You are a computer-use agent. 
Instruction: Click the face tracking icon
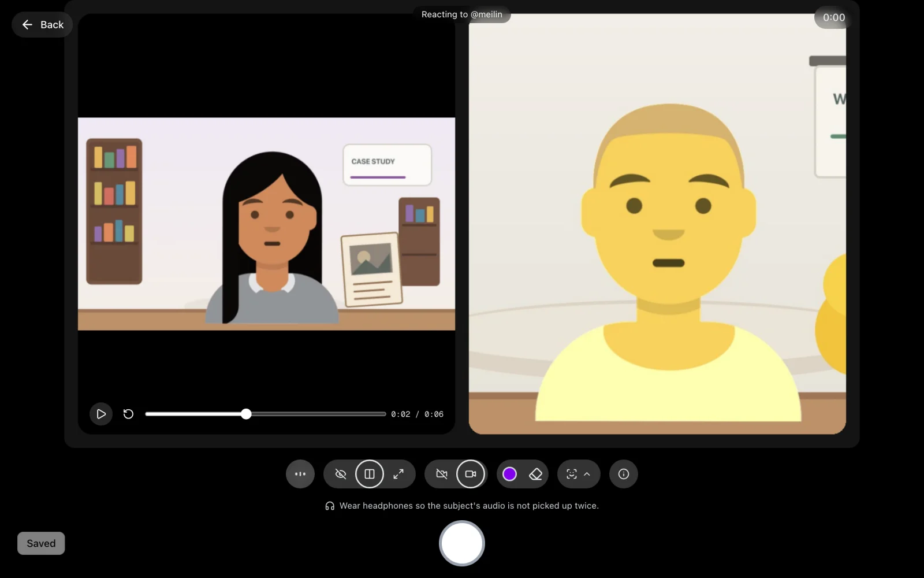click(x=572, y=474)
